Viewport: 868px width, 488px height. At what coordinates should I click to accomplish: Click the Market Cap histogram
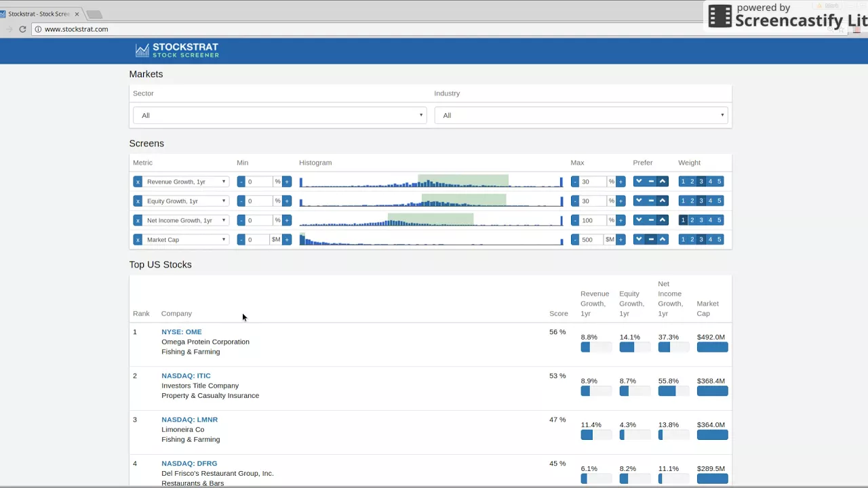coord(431,239)
